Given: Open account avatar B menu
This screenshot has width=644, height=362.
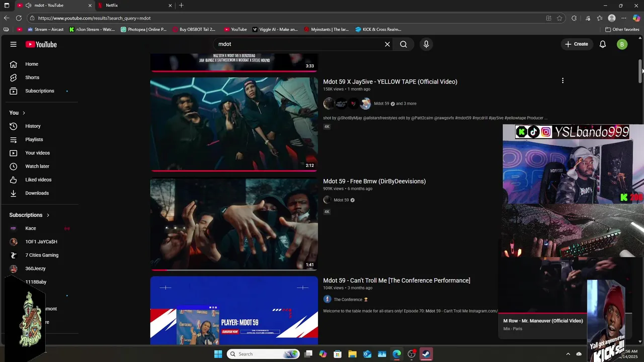Looking at the screenshot, I should click(622, 44).
